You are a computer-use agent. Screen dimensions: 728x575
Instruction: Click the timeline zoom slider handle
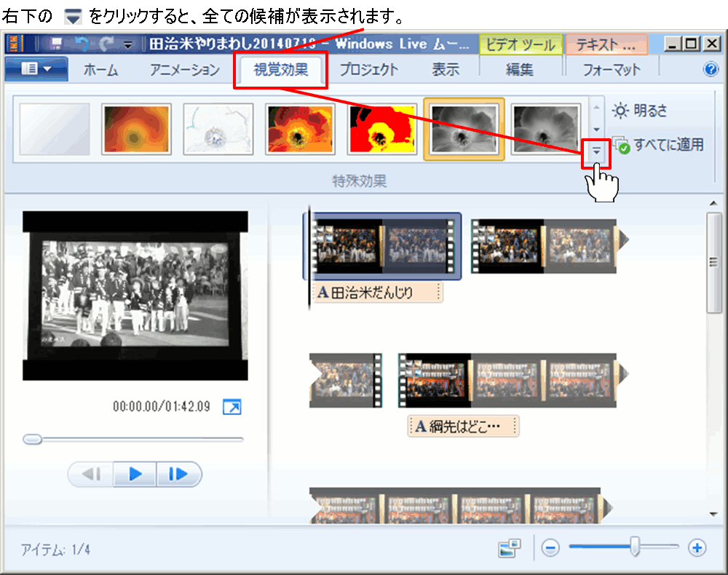635,547
